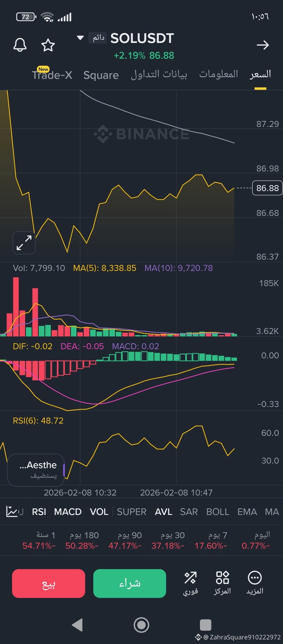This screenshot has width=283, height=644.
Task: Open المعلومات tab
Action: tap(219, 74)
